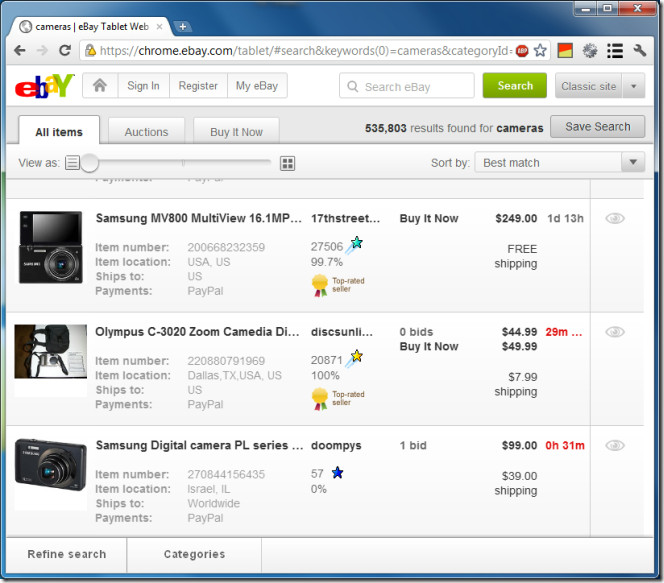Viewport: 664px width, 583px height.
Task: Switch to grid view icon
Action: 288,163
